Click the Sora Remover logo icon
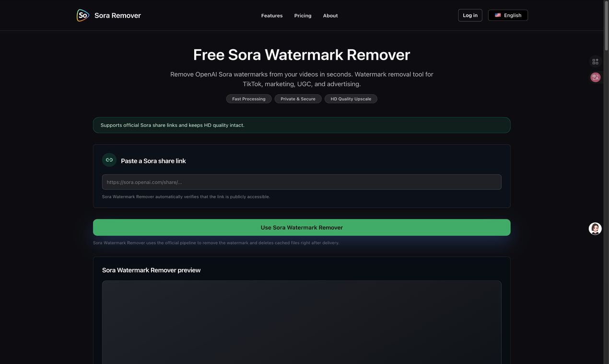This screenshot has height=364, width=609. coord(83,15)
